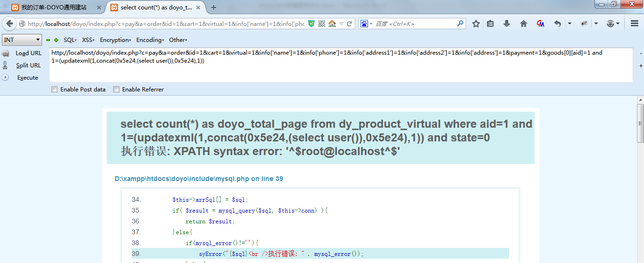The width and height of the screenshot is (644, 263).
Task: Click the round gray globe toolbar icon
Action: (x=611, y=24)
